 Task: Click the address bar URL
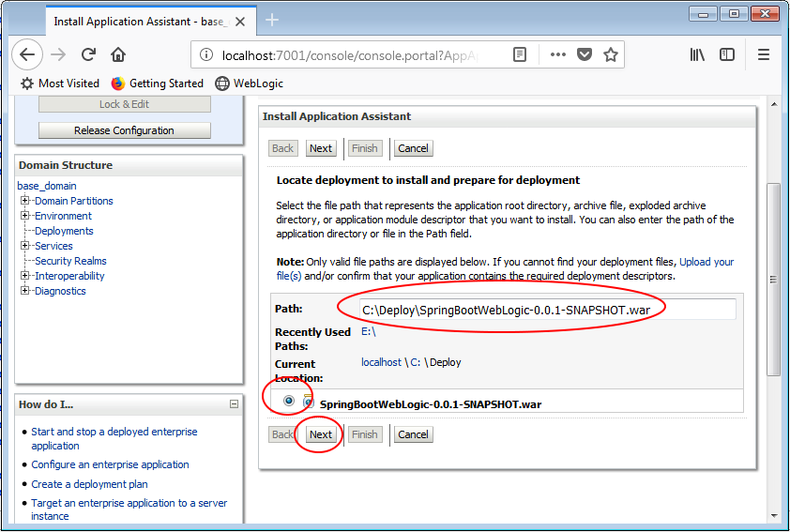point(350,55)
